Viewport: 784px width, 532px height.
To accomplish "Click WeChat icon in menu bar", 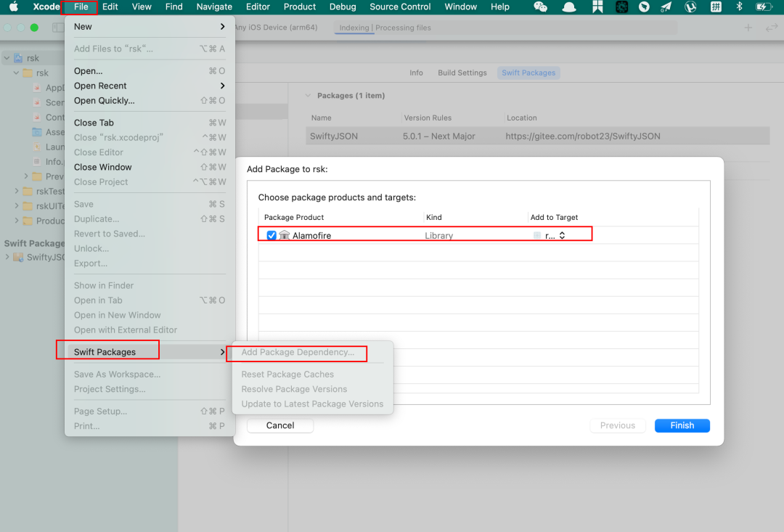I will coord(541,7).
